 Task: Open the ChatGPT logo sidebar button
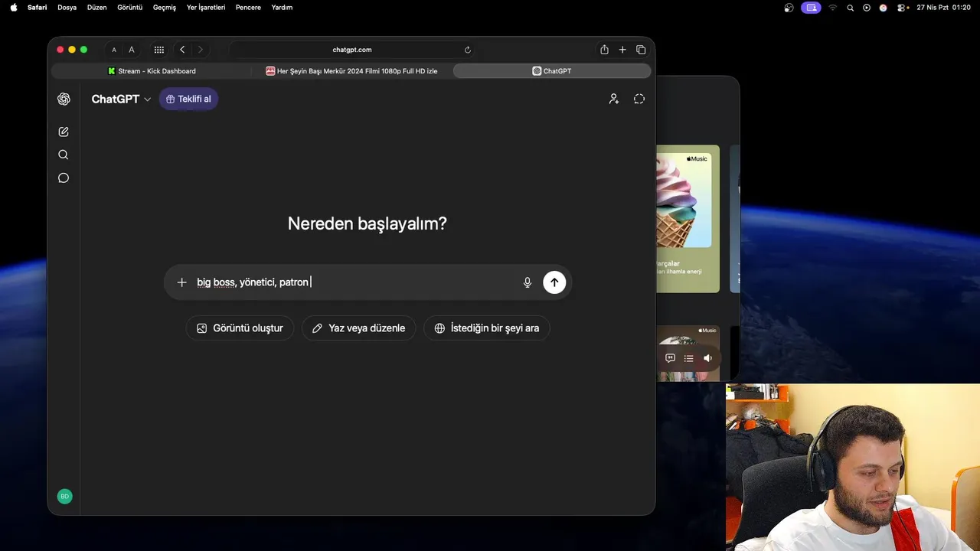pos(64,99)
